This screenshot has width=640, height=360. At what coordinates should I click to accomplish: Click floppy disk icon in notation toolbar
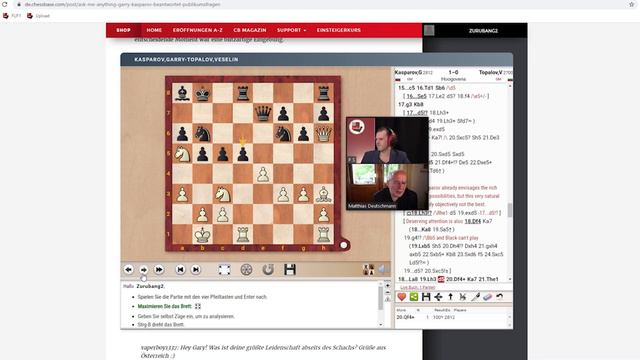pos(426,297)
